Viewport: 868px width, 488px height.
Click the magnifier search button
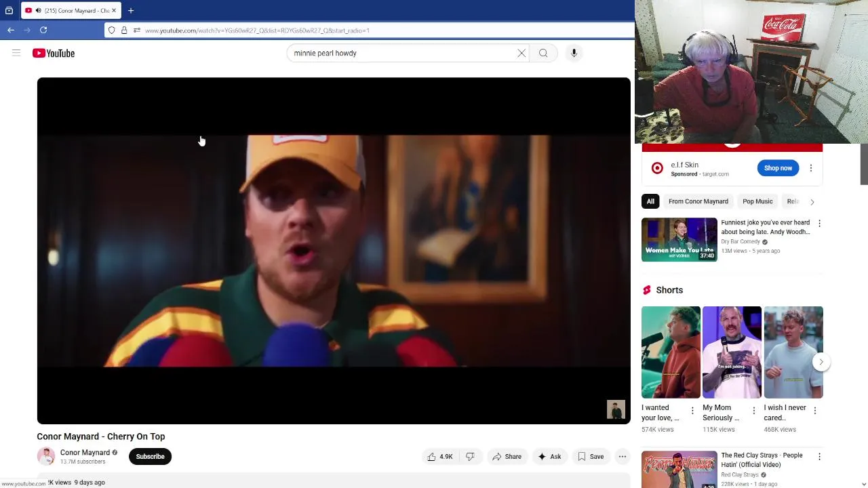[543, 53]
